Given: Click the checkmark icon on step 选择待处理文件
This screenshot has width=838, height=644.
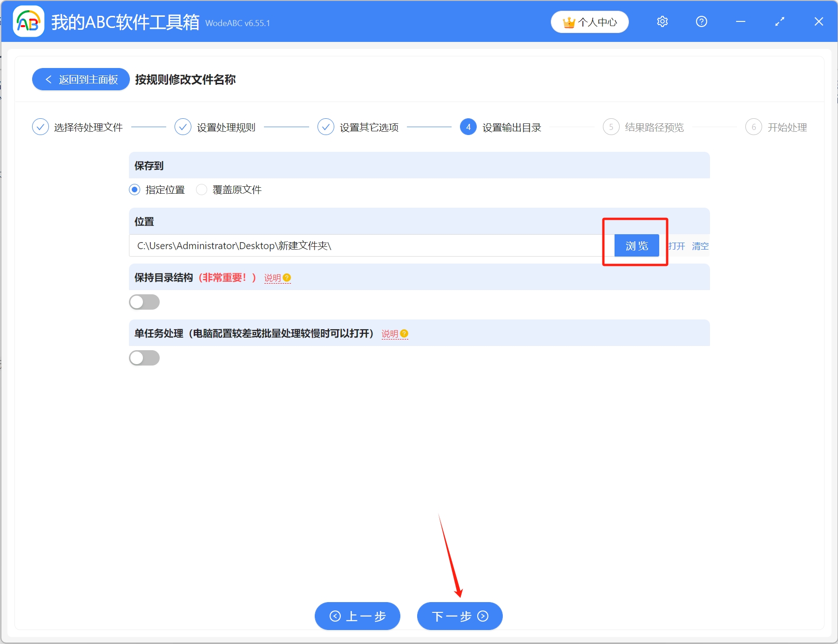Looking at the screenshot, I should pyautogui.click(x=40, y=127).
